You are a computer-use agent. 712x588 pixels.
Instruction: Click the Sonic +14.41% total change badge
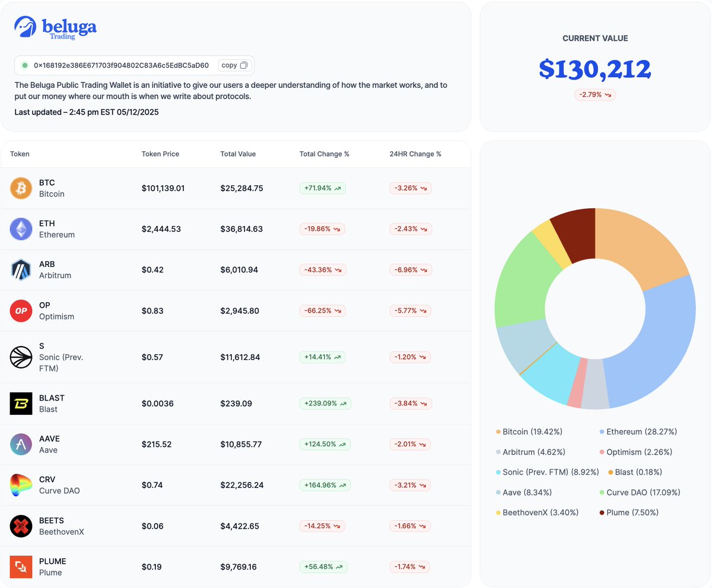coord(322,357)
